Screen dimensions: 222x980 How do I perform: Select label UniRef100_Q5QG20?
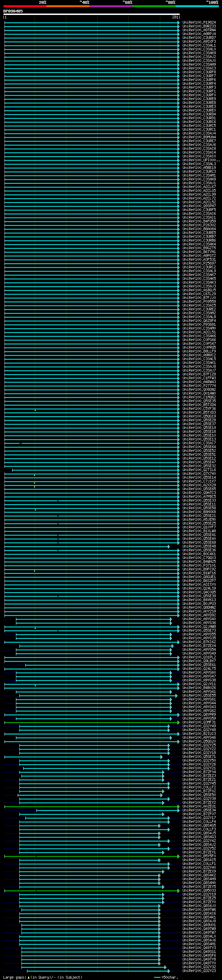[x=199, y=741]
